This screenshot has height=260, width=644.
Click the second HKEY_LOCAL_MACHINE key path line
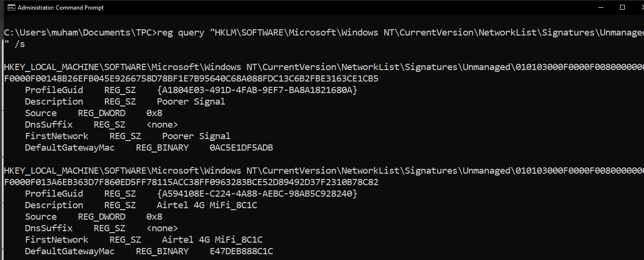point(259,171)
